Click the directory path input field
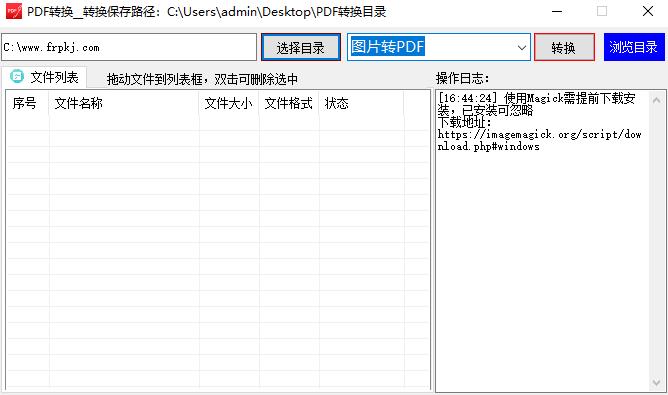This screenshot has width=668, height=395. [x=129, y=47]
